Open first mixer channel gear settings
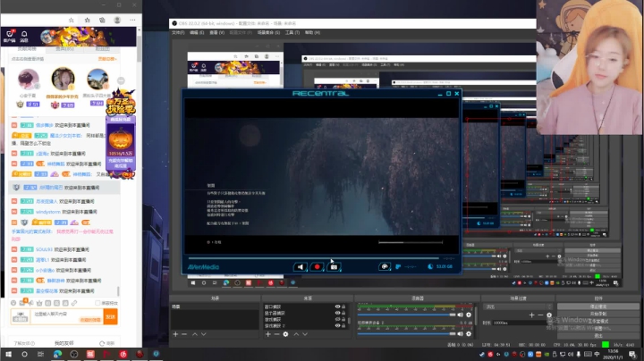 point(469,315)
